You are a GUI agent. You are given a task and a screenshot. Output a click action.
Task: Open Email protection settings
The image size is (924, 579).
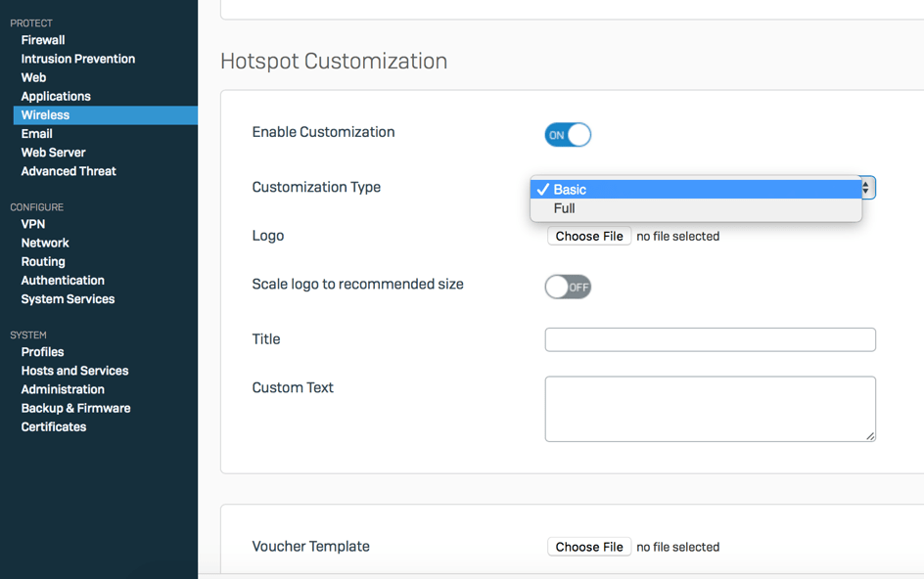37,133
